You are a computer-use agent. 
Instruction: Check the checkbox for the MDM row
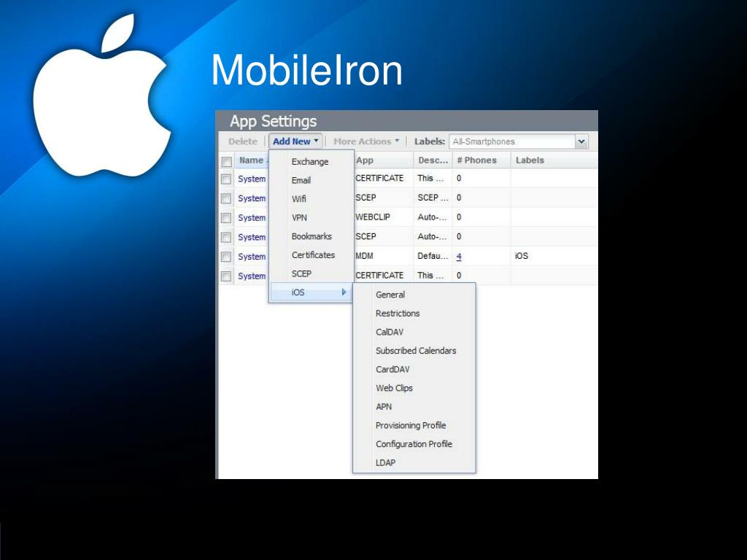pos(226,257)
